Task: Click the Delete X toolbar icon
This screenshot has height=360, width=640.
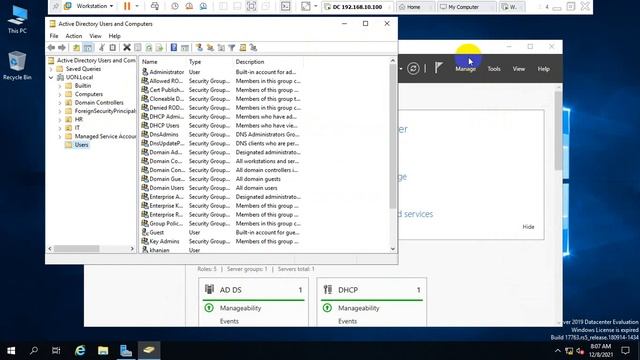Action: [x=127, y=48]
